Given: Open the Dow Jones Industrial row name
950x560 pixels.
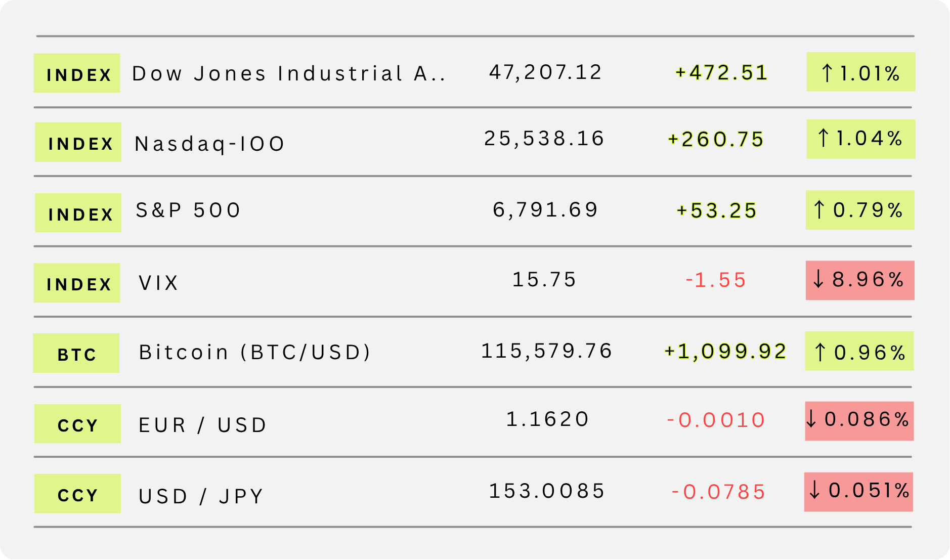Looking at the screenshot, I should (x=288, y=74).
